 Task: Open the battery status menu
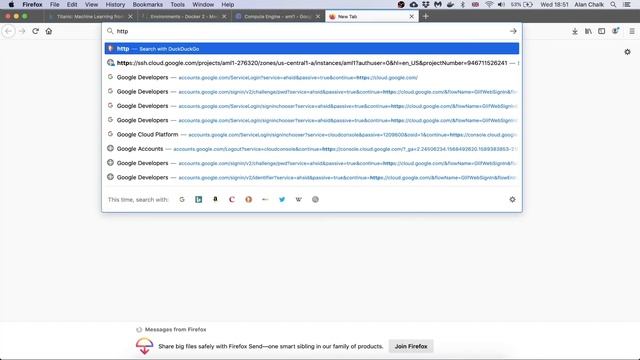[x=522, y=4]
